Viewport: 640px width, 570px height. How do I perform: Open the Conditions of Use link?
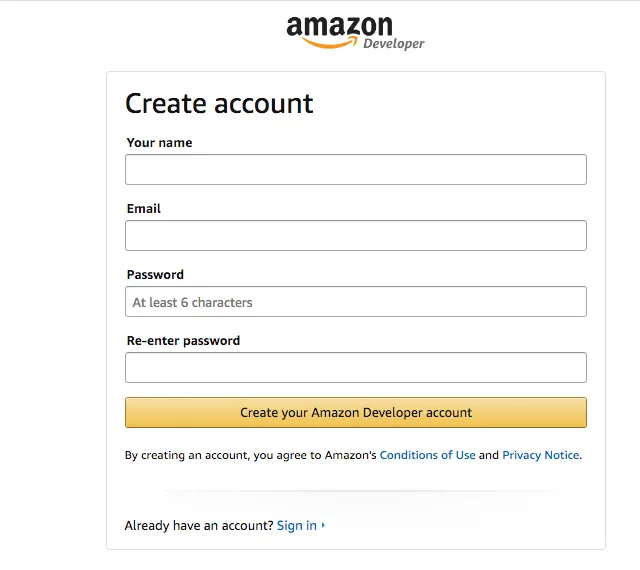pyautogui.click(x=427, y=455)
